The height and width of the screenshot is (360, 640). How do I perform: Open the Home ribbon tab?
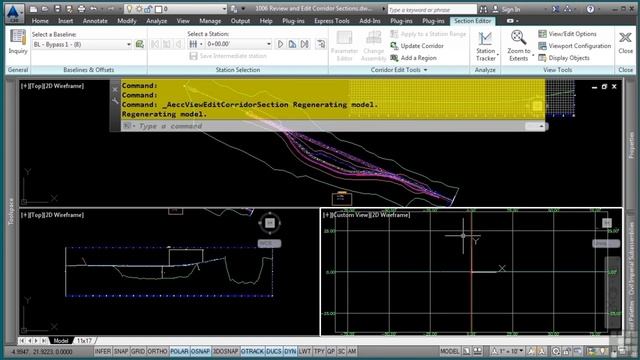tap(40, 21)
